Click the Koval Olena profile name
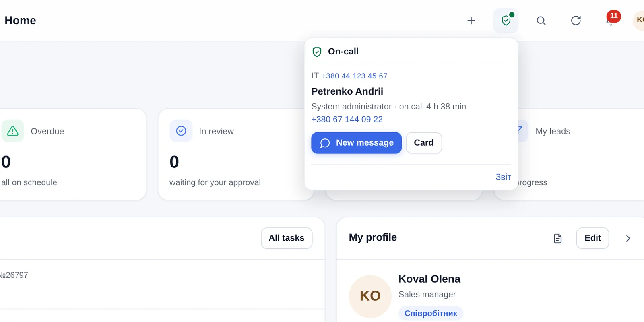644x322 pixels. coord(429,279)
